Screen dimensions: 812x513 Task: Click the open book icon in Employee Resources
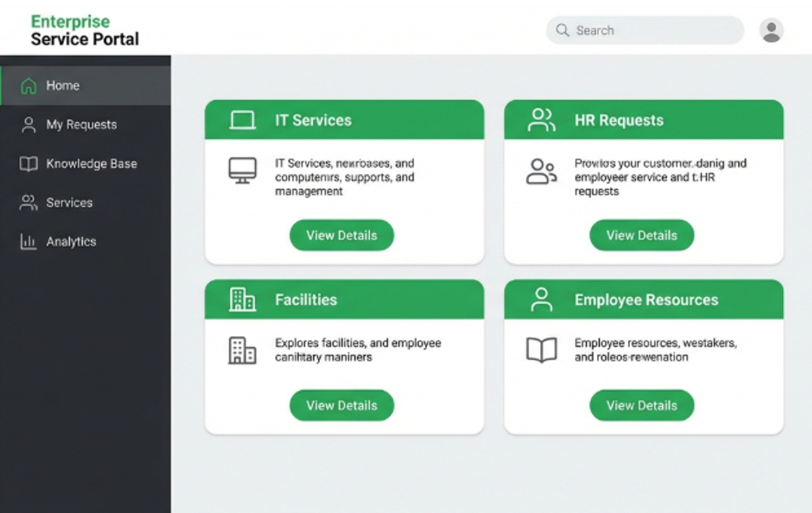tap(541, 351)
